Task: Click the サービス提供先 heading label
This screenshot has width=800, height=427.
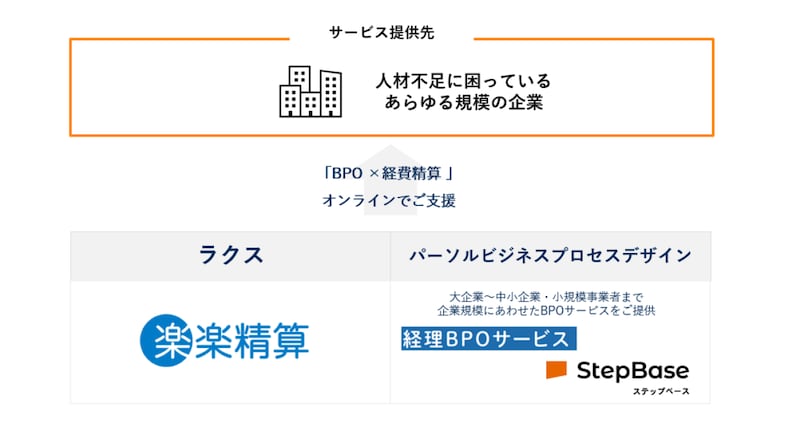Action: point(382,33)
